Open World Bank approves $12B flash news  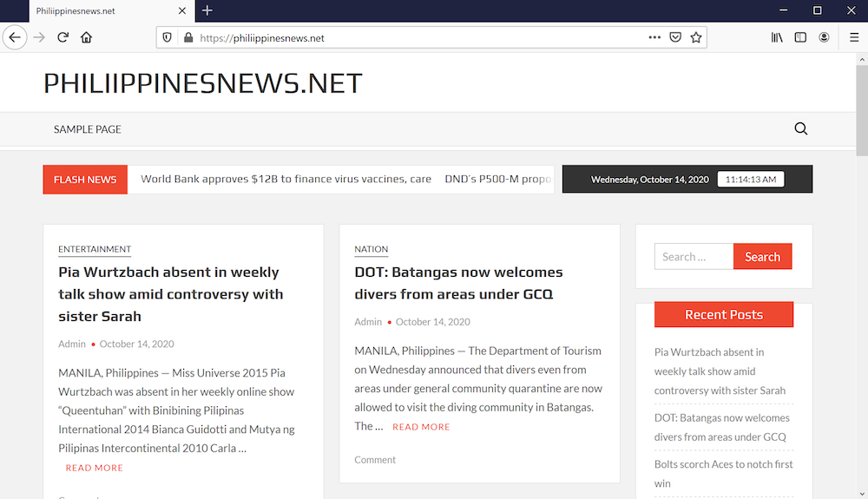click(x=286, y=180)
